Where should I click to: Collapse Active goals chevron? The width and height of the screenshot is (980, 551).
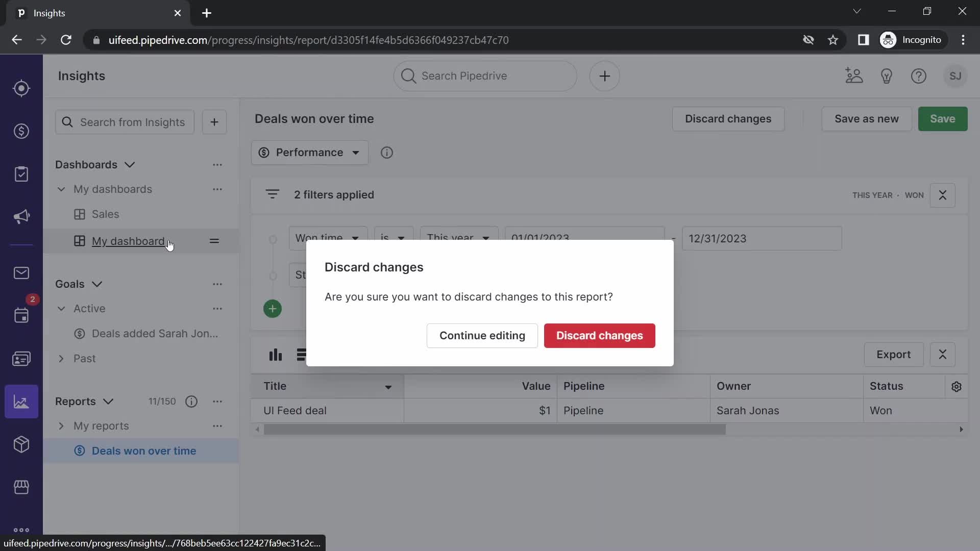click(61, 309)
